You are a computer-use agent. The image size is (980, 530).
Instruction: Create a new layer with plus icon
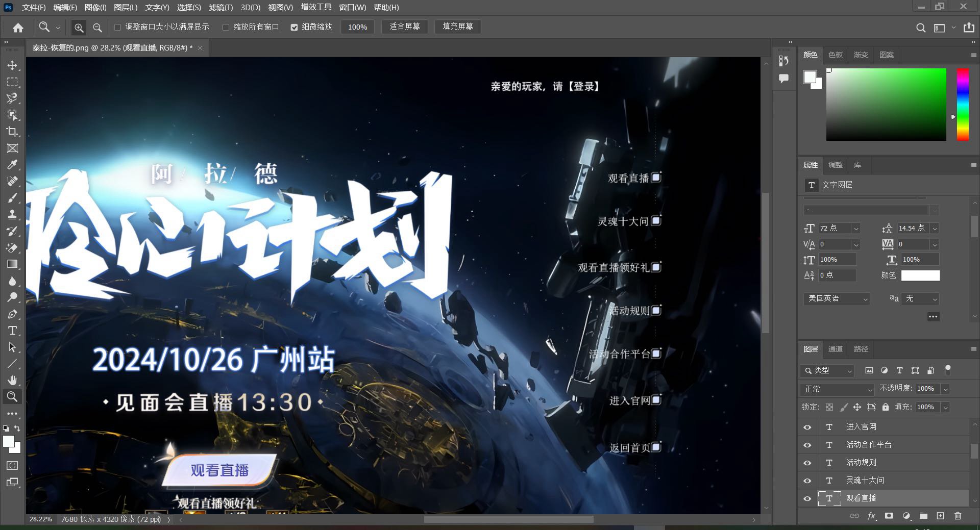(940, 516)
